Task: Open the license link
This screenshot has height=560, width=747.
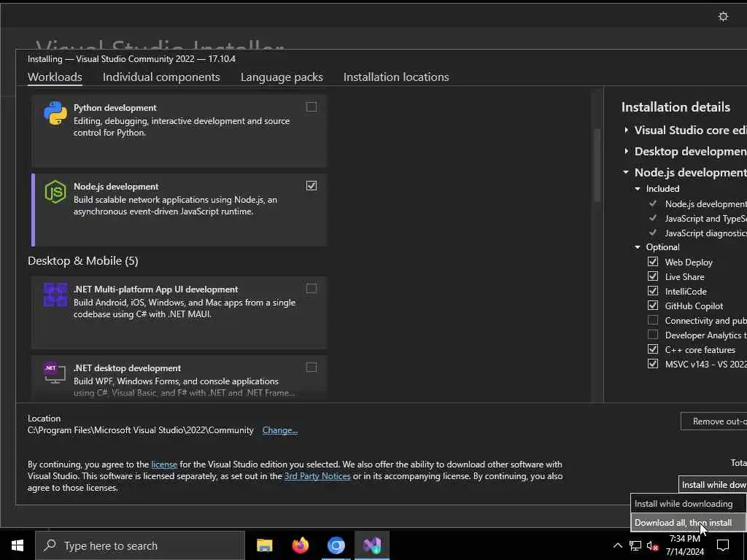Action: coord(164,464)
